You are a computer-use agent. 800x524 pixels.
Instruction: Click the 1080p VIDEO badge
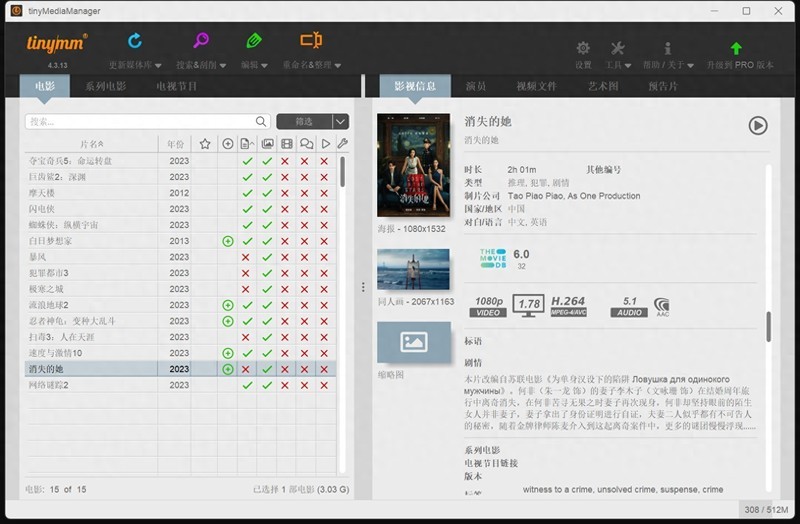[x=488, y=307]
